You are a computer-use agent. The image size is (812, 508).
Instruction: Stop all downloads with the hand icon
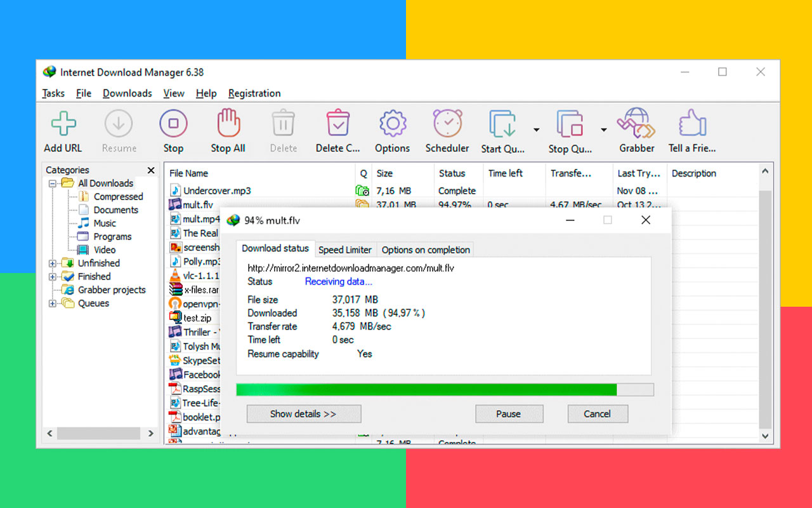228,123
